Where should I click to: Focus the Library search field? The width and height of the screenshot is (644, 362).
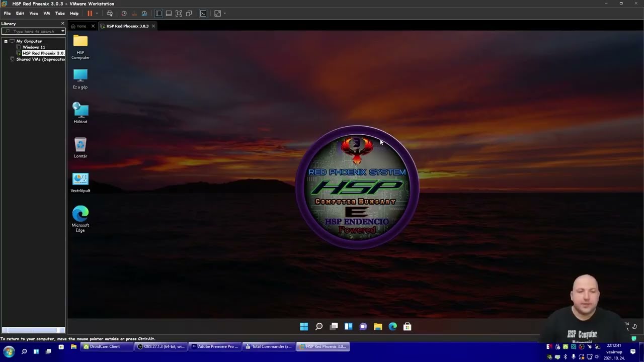point(33,31)
